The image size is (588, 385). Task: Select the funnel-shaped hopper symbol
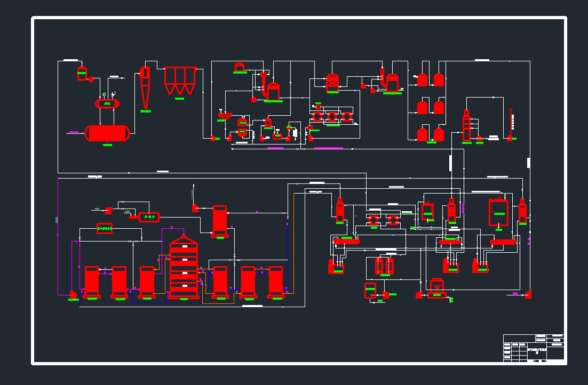pyautogui.click(x=224, y=115)
